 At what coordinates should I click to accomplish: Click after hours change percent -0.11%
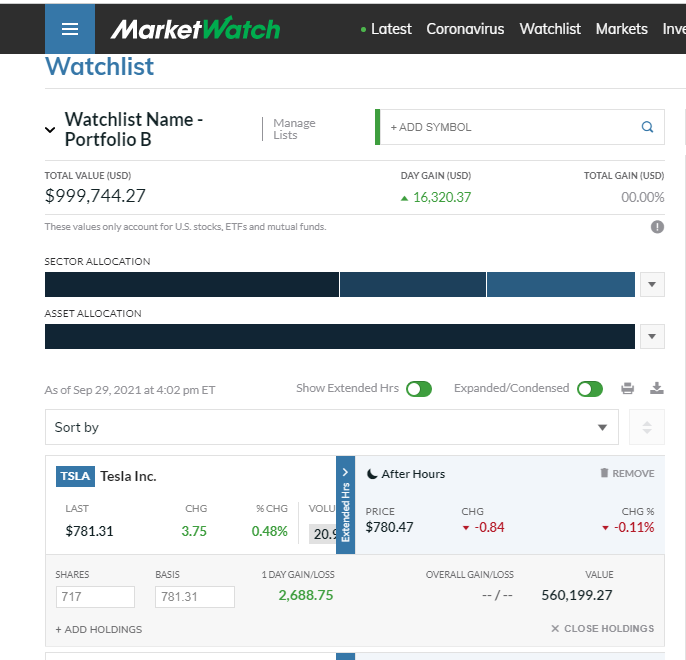(634, 527)
